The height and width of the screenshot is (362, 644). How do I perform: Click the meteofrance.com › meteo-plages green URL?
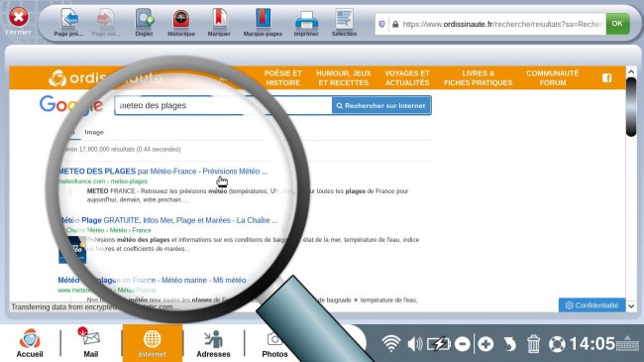pos(103,181)
